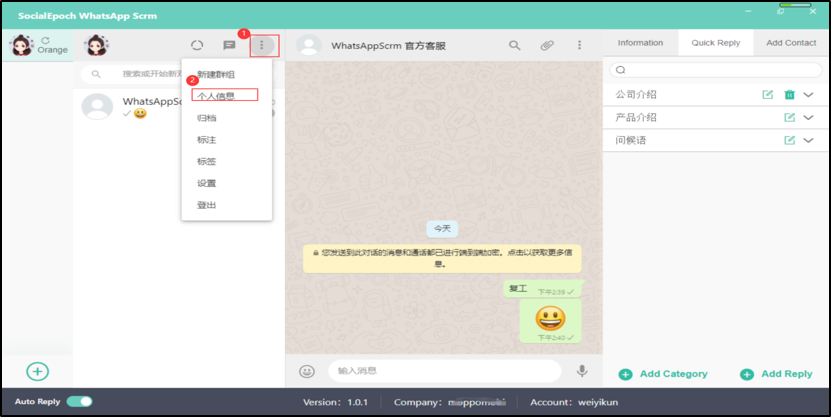The width and height of the screenshot is (831, 417).
Task: Open own profile avatar in chat list header
Action: tap(96, 46)
